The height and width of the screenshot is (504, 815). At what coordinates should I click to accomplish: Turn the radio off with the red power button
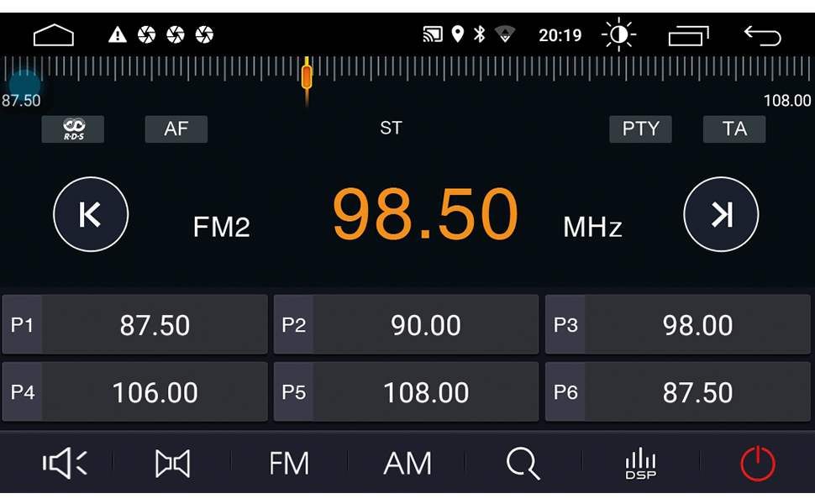tap(758, 463)
